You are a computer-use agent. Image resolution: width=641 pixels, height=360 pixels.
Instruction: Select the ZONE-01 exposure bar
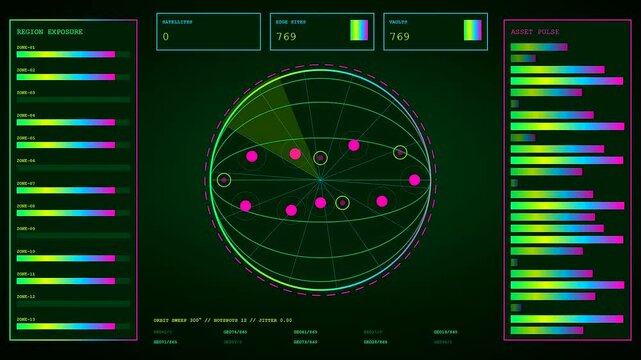(73, 54)
